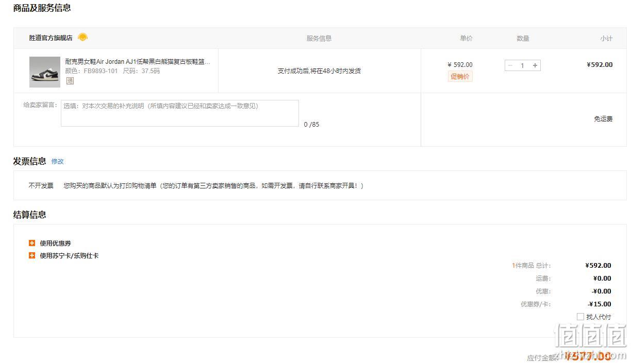Click the 数量 column header
Screen dimensions: 631x364
(x=523, y=38)
